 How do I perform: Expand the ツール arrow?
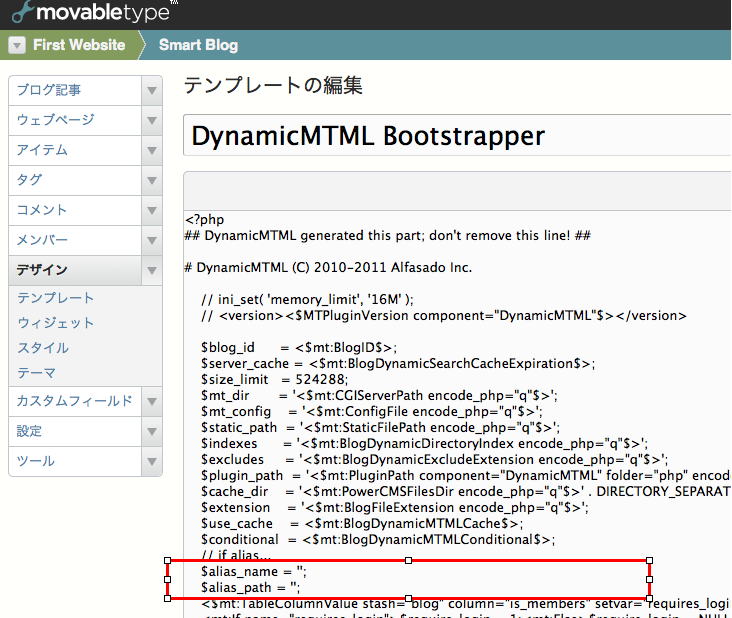[x=152, y=461]
